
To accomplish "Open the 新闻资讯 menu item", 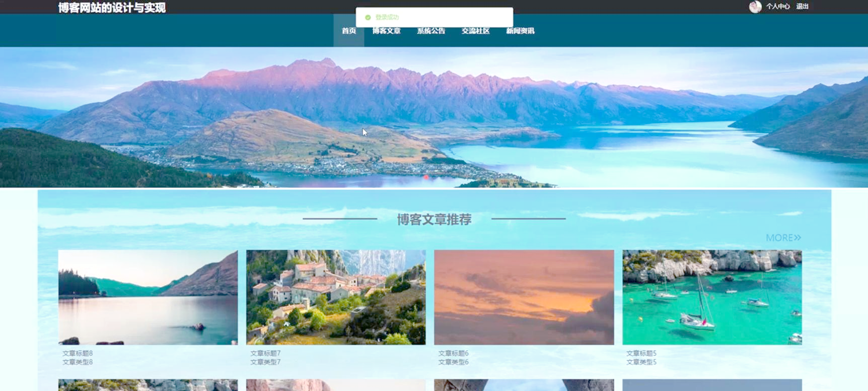I will [520, 31].
